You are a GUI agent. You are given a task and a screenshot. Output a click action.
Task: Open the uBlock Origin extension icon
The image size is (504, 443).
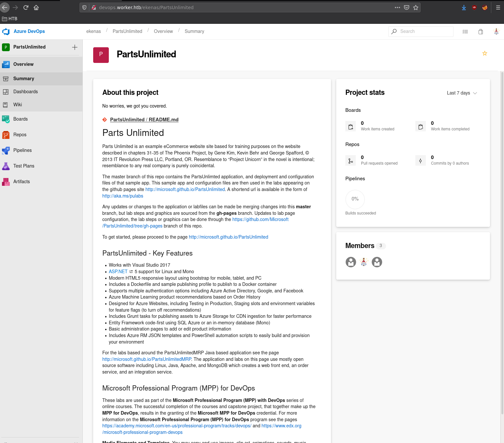(x=474, y=7)
